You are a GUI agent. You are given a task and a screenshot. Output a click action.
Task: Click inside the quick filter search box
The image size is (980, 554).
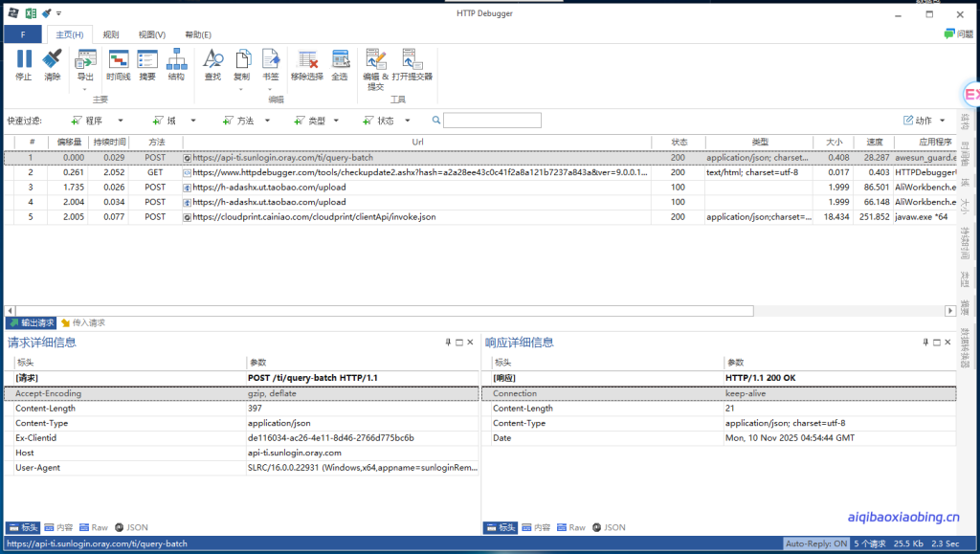pyautogui.click(x=493, y=120)
